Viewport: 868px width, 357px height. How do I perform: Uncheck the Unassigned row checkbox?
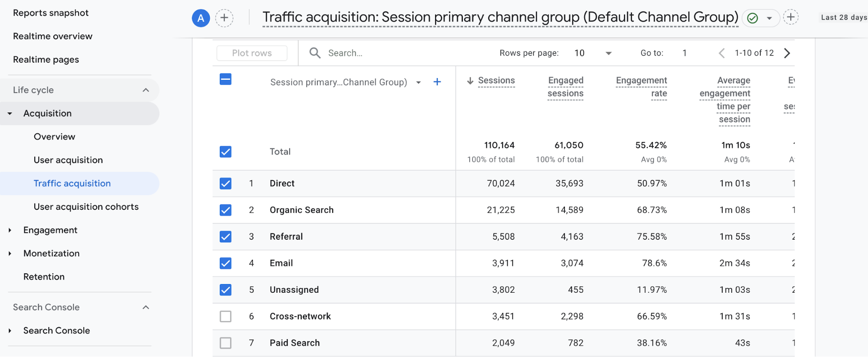[225, 290]
